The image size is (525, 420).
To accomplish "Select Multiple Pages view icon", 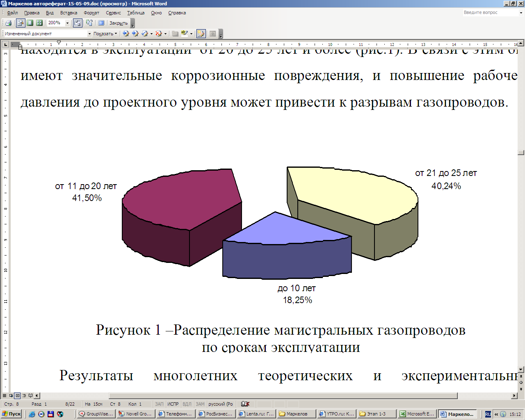I will click(39, 23).
